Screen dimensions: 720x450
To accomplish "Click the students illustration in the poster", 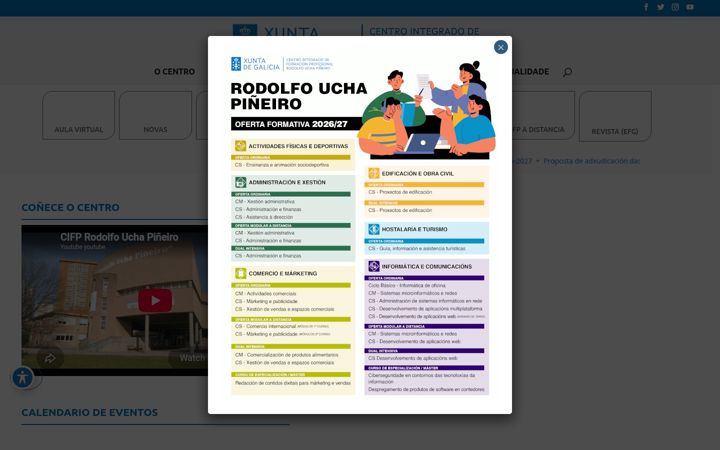I will pyautogui.click(x=426, y=109).
